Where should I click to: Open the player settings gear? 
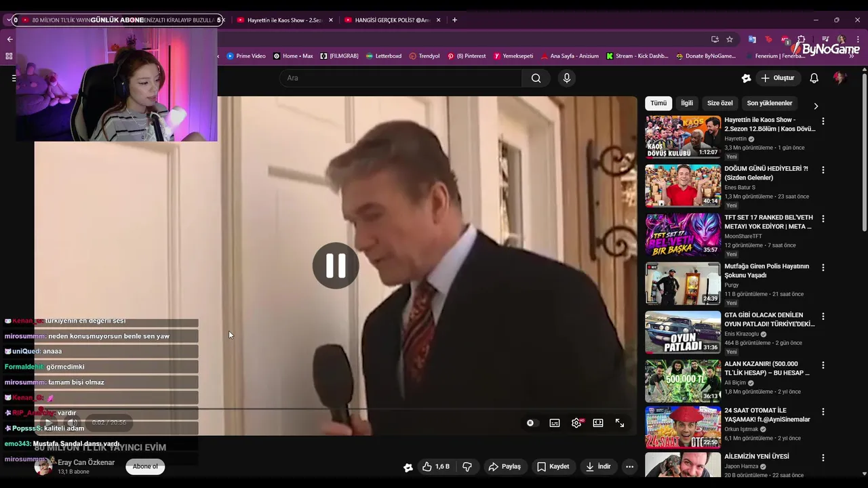pos(576,423)
